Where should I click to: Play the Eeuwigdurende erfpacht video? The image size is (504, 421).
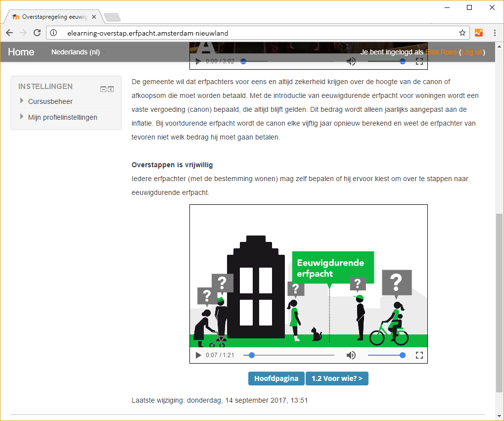[x=198, y=355]
